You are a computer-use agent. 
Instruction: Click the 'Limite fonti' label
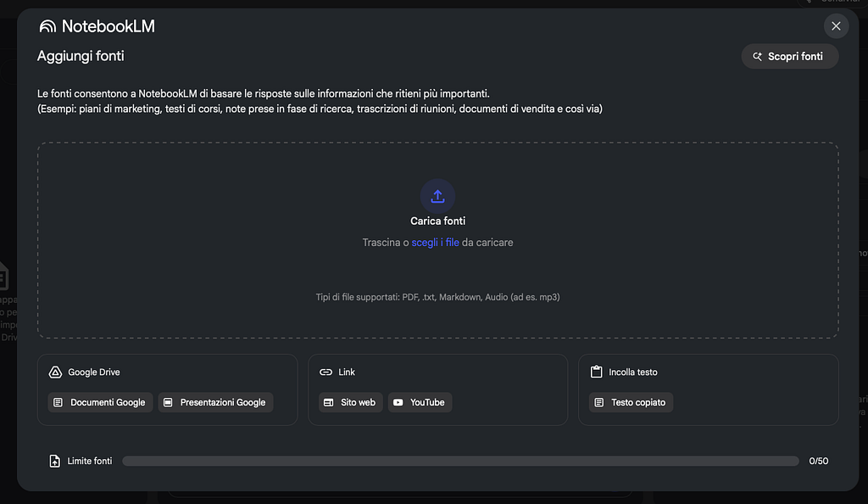(90, 461)
